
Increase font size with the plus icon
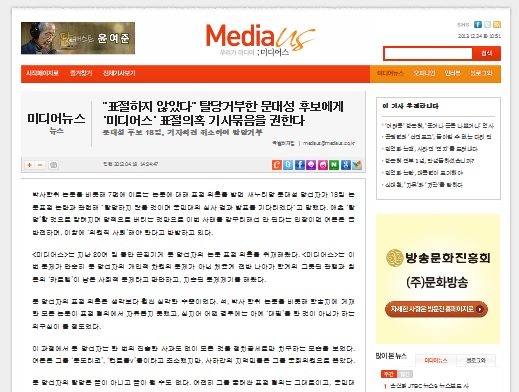click(x=30, y=165)
